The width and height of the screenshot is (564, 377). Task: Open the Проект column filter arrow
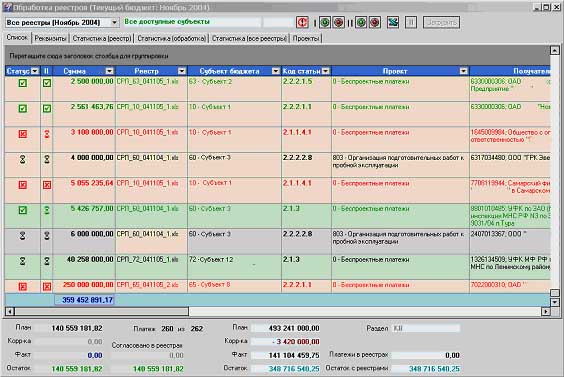[464, 71]
